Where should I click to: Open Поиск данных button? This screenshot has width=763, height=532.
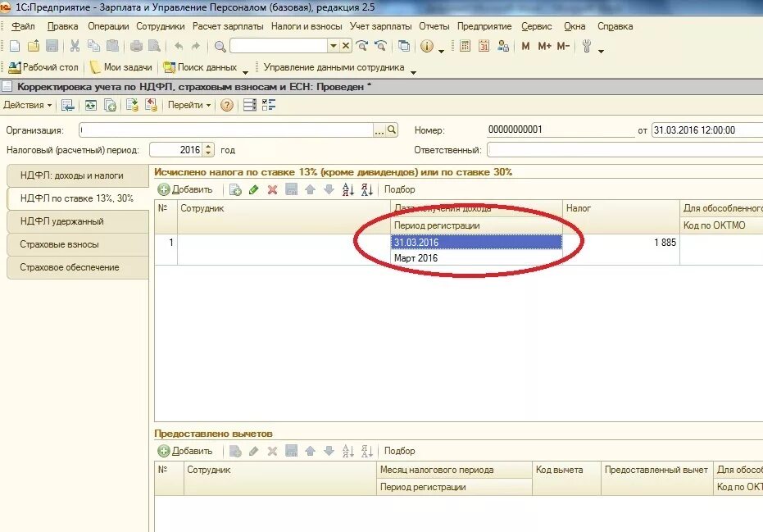point(201,67)
